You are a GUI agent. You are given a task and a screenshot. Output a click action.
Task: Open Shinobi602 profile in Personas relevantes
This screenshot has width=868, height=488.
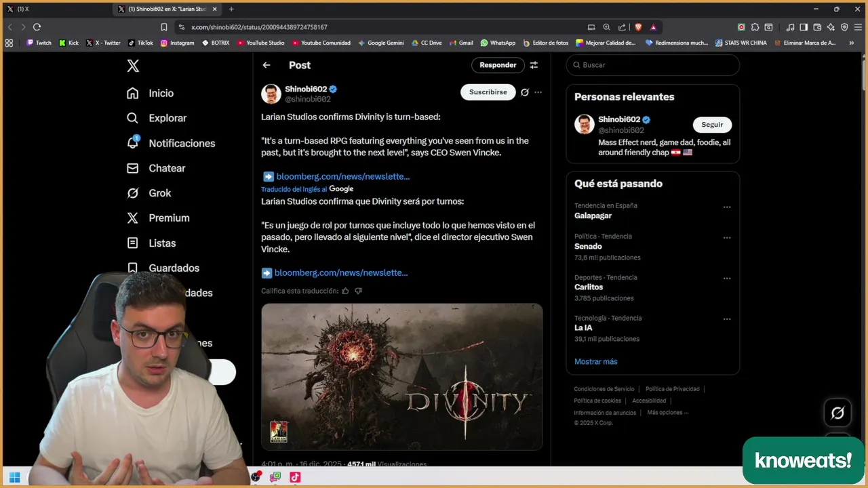point(618,119)
